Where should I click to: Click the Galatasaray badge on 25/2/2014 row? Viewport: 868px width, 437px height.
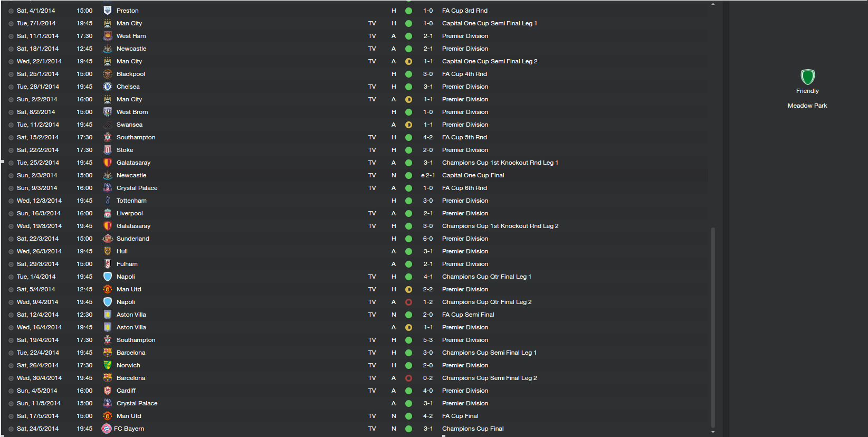tap(108, 163)
